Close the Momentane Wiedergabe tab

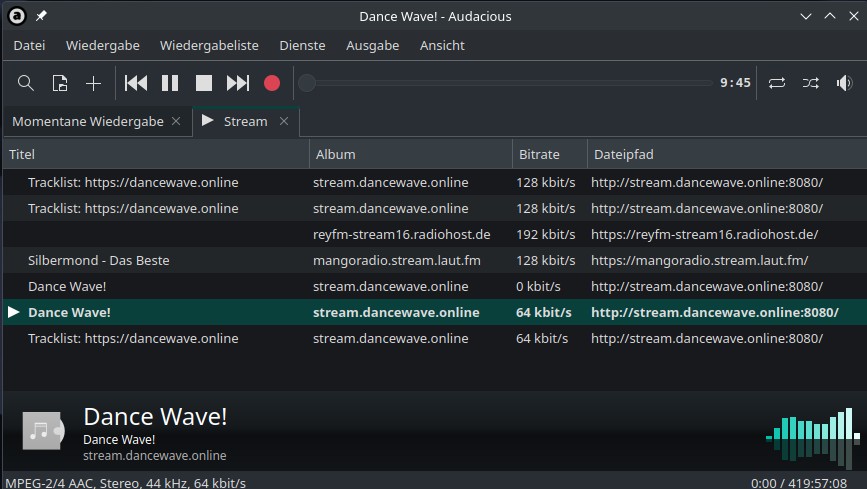pos(176,121)
